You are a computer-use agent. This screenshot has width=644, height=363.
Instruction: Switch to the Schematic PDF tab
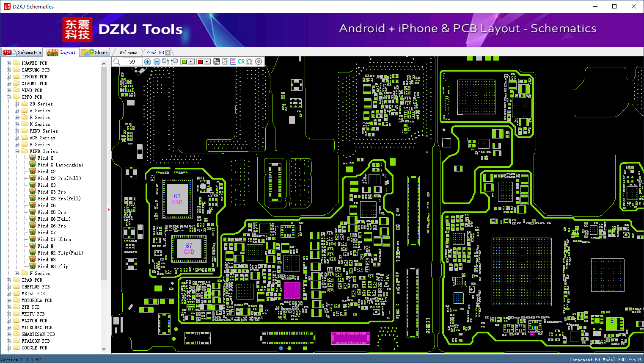(x=22, y=53)
